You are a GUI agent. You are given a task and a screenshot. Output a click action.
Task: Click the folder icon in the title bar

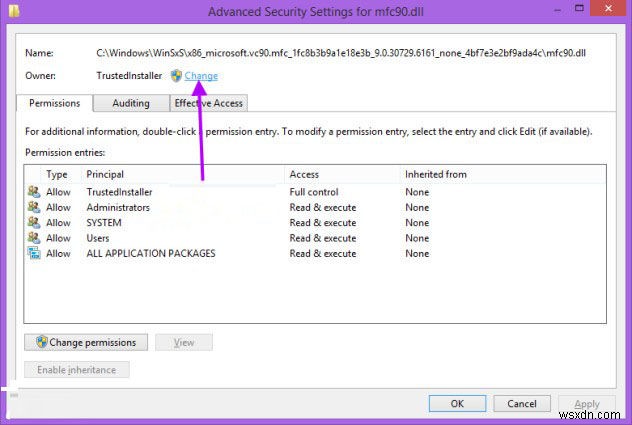(x=14, y=10)
